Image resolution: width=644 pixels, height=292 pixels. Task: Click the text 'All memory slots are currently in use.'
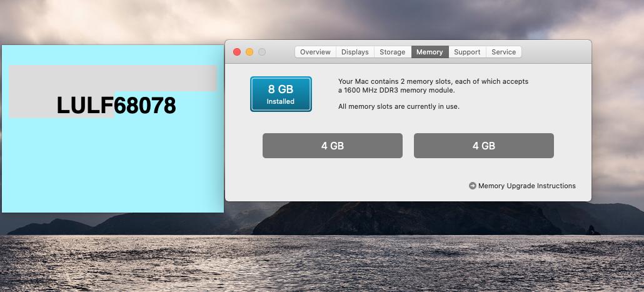click(399, 107)
